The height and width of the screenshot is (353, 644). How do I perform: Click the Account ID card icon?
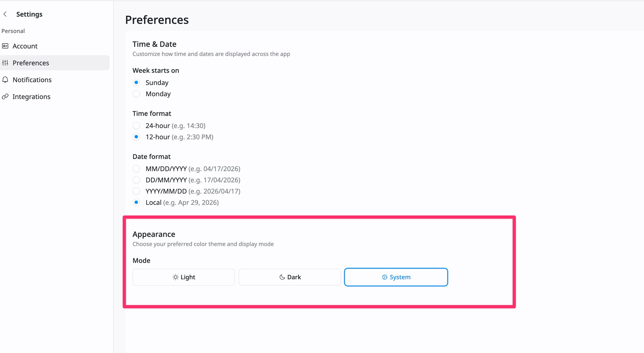5,46
